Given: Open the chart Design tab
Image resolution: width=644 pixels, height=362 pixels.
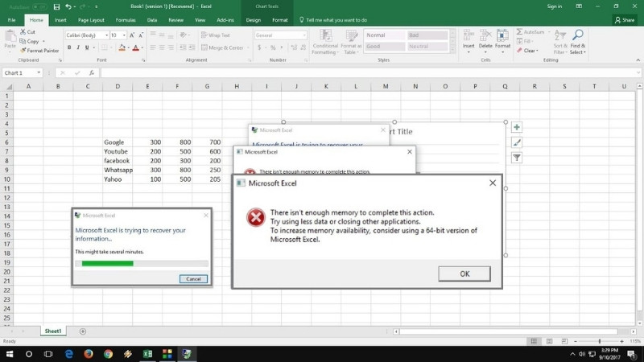Looking at the screenshot, I should point(254,19).
